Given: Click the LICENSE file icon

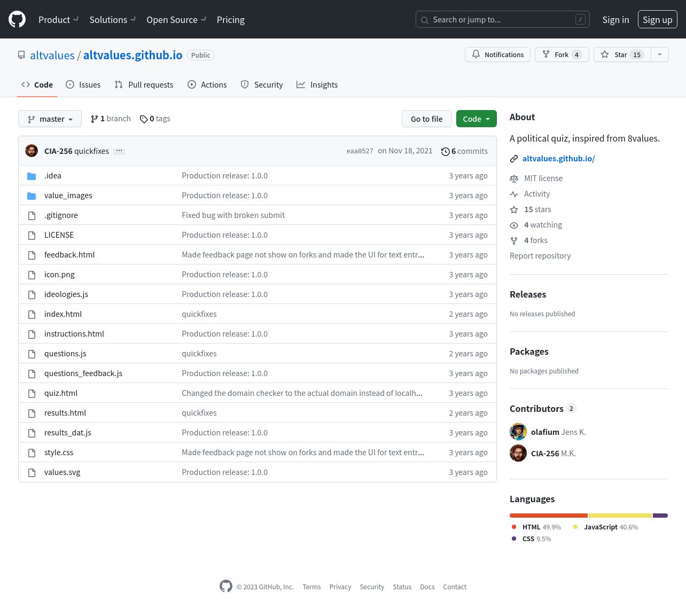Looking at the screenshot, I should point(32,235).
